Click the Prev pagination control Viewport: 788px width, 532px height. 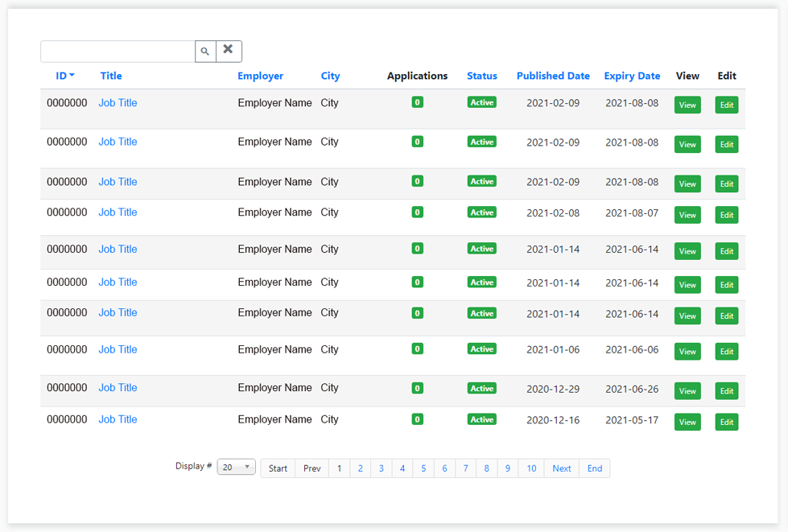pyautogui.click(x=311, y=468)
